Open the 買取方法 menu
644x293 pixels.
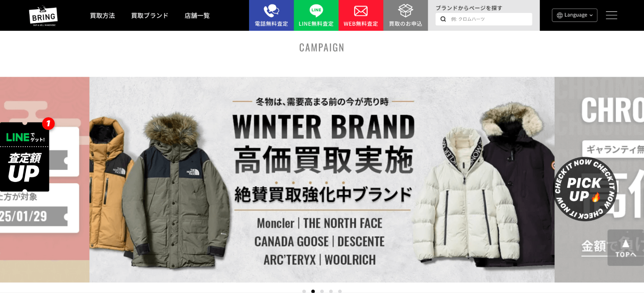tap(102, 15)
